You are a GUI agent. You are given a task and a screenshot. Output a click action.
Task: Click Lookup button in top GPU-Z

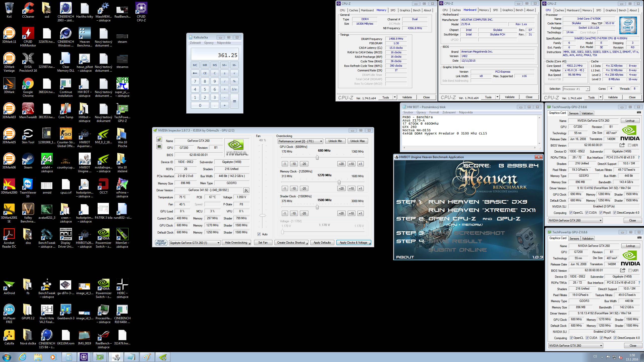point(630,121)
